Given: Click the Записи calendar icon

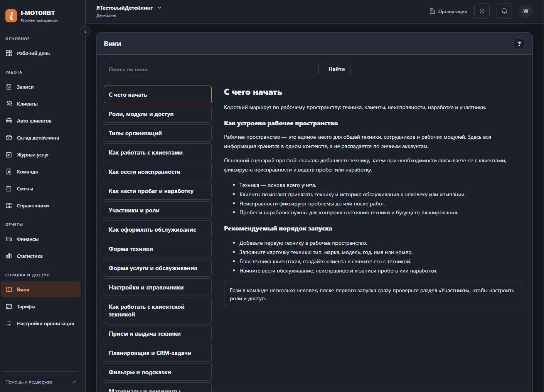Looking at the screenshot, I should (9, 87).
